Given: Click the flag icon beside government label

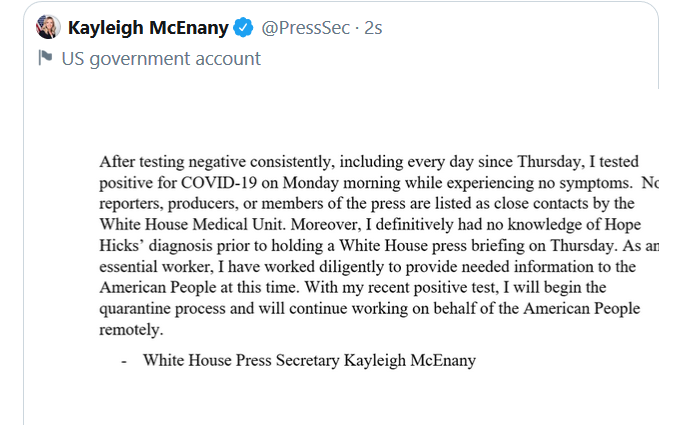Looking at the screenshot, I should (45, 58).
